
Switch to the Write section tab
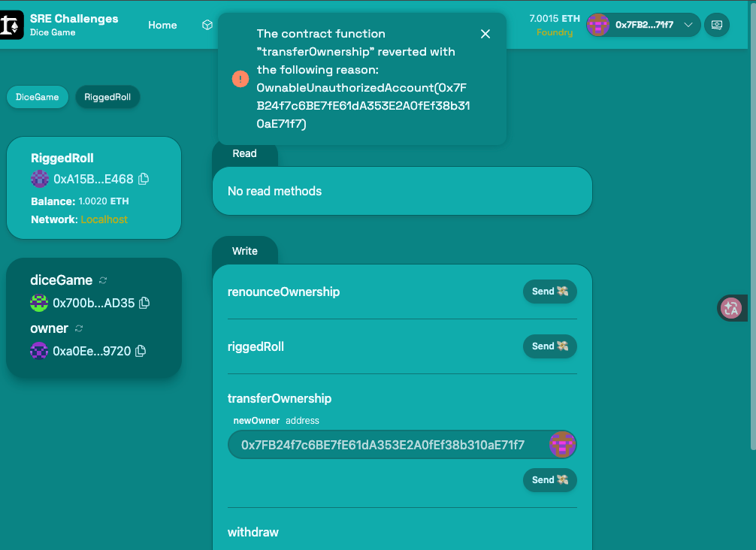pyautogui.click(x=245, y=251)
